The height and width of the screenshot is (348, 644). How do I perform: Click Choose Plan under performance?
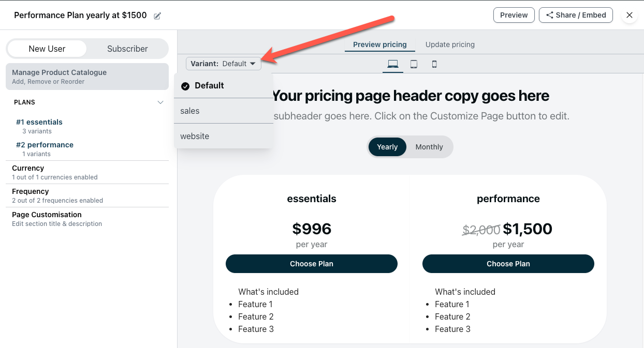[x=508, y=264]
